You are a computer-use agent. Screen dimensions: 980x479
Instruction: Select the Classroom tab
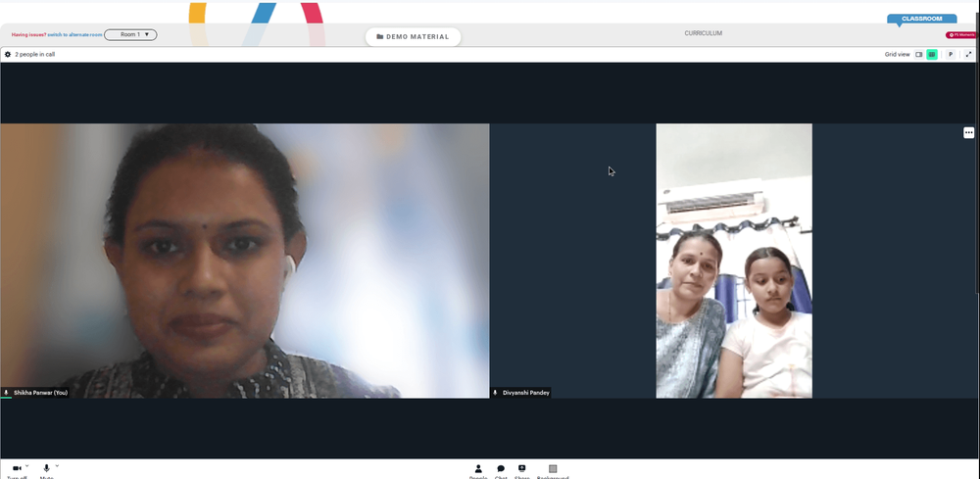(x=922, y=19)
